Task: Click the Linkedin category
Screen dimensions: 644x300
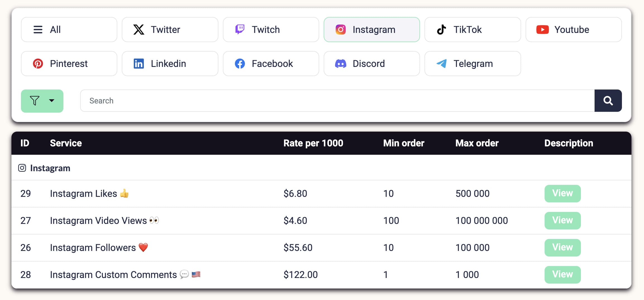Action: [x=170, y=64]
